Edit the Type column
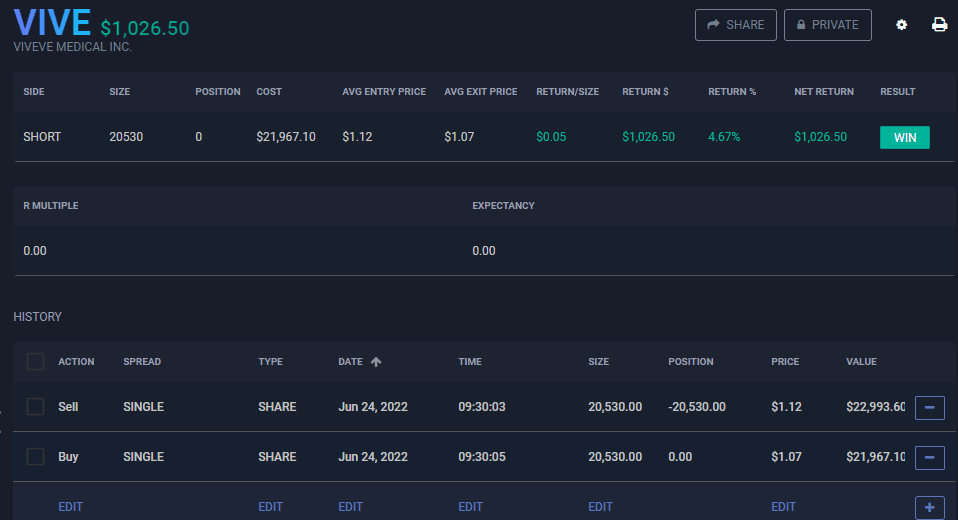Image resolution: width=958 pixels, height=520 pixels. pyautogui.click(x=271, y=507)
